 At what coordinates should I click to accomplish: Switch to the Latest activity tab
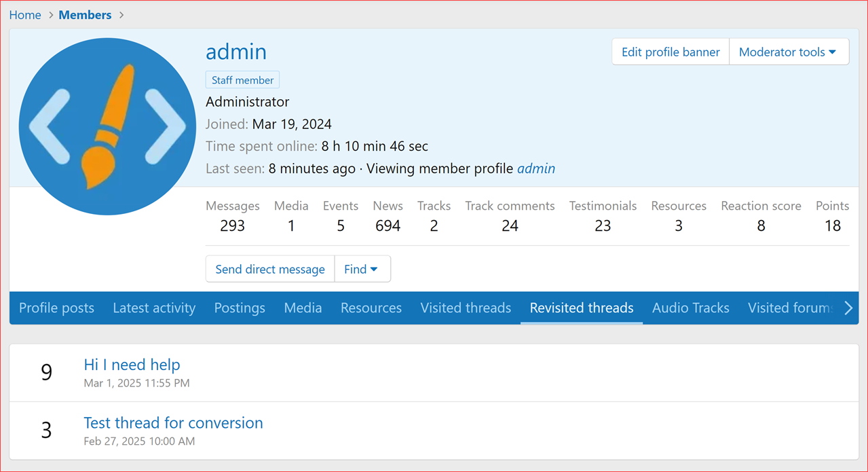[154, 308]
